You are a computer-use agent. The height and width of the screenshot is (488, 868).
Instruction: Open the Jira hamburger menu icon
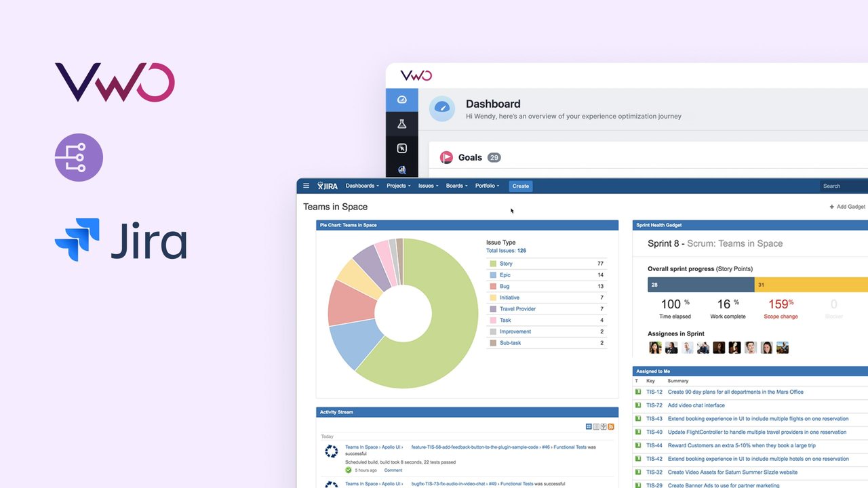[306, 186]
